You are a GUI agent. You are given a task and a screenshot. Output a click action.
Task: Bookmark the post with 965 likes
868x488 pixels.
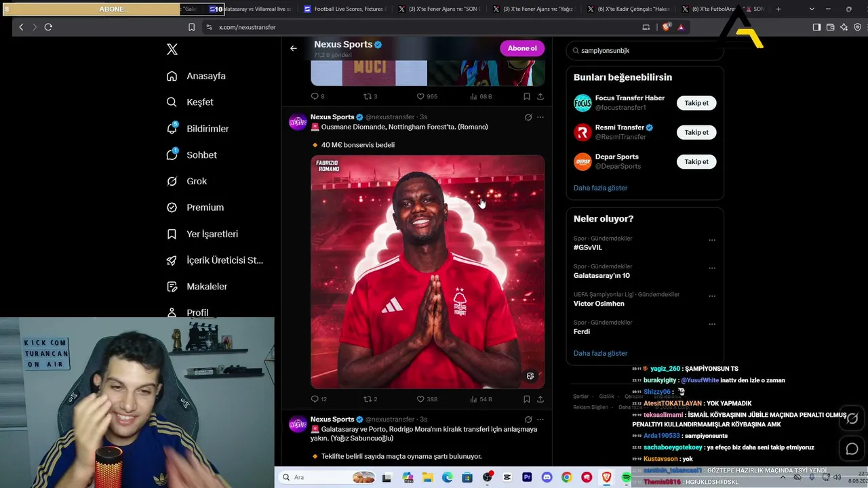pyautogui.click(x=527, y=96)
